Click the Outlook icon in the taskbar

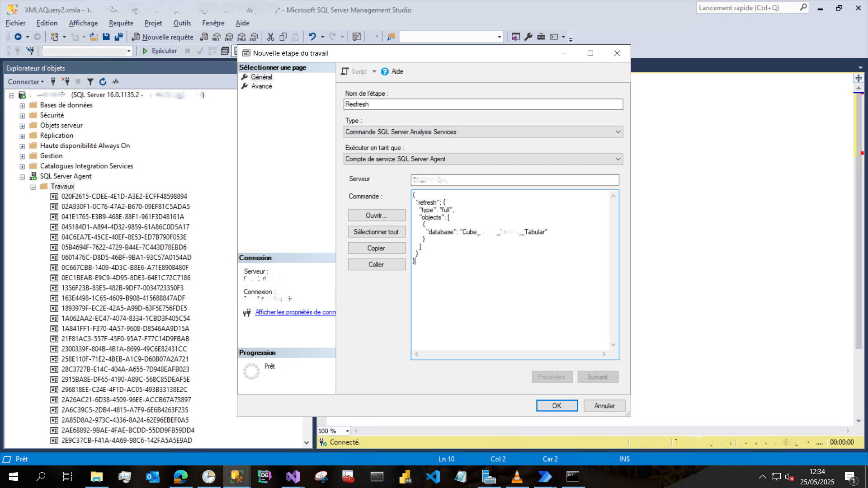pos(153,477)
